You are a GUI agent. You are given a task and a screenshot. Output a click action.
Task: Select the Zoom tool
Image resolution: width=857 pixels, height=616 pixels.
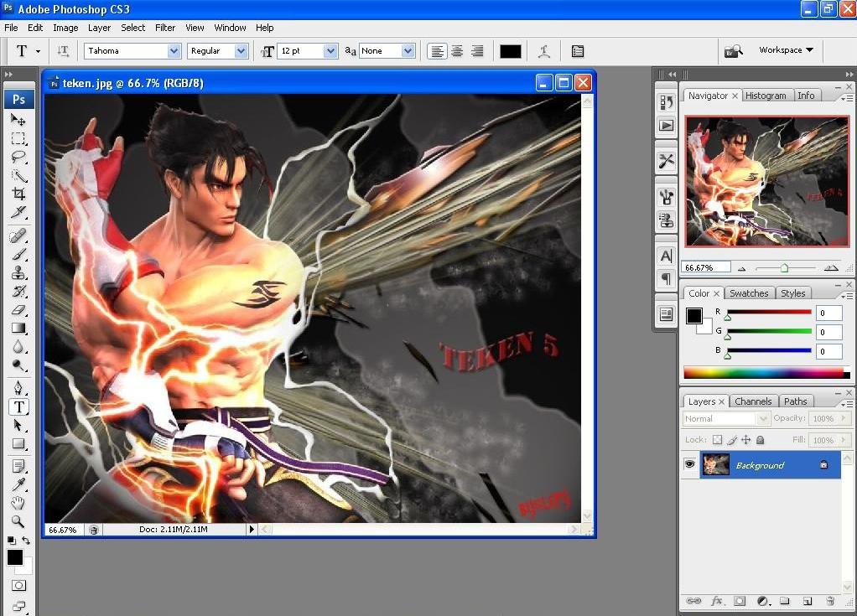pos(18,521)
